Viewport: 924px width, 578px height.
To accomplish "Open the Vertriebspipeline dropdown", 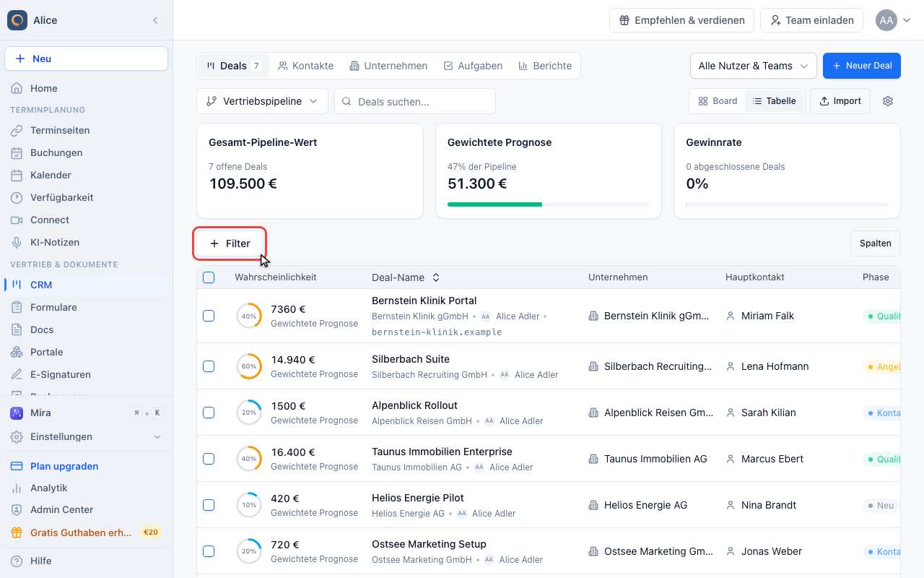I will (x=262, y=101).
